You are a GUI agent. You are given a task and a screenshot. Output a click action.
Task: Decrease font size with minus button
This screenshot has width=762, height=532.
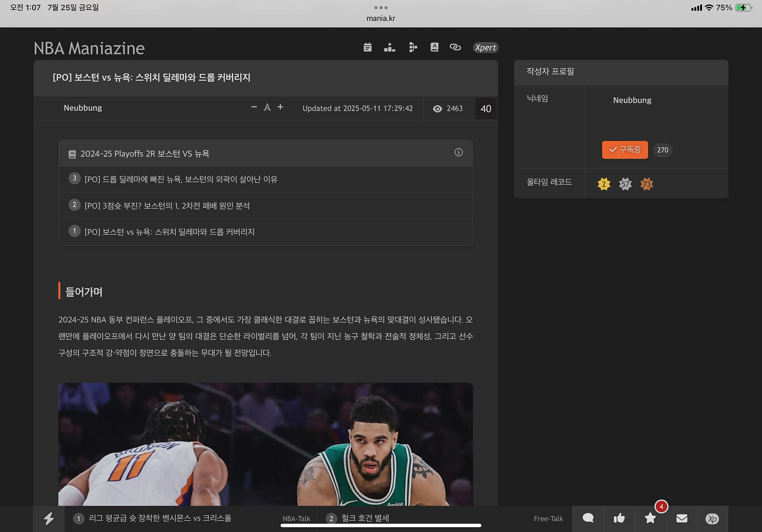(x=254, y=107)
